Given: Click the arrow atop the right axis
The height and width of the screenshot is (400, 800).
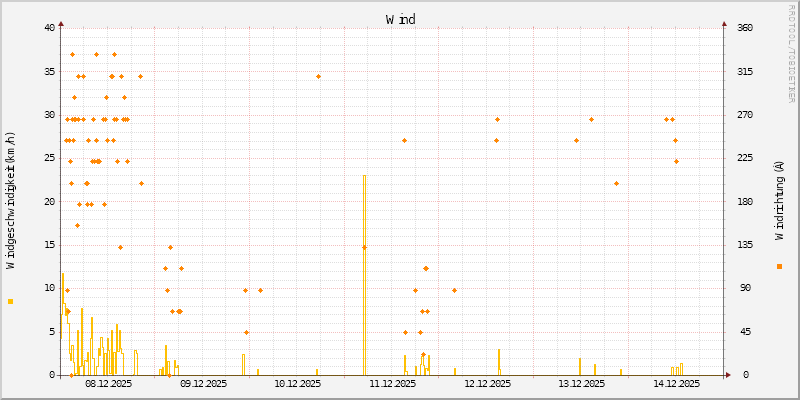Looking at the screenshot, I should 724,23.
